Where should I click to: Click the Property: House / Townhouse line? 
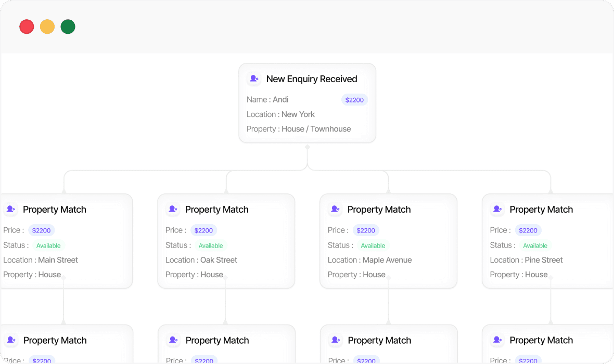pos(299,129)
